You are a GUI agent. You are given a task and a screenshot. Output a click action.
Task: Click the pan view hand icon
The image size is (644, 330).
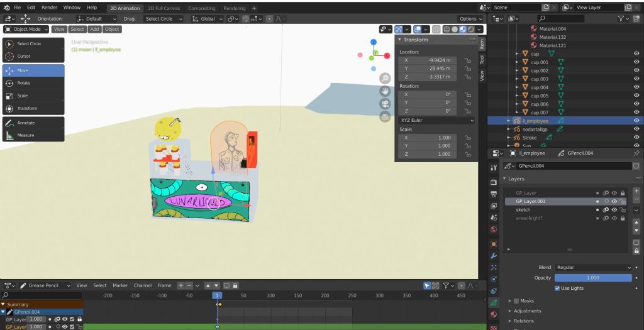coord(385,91)
